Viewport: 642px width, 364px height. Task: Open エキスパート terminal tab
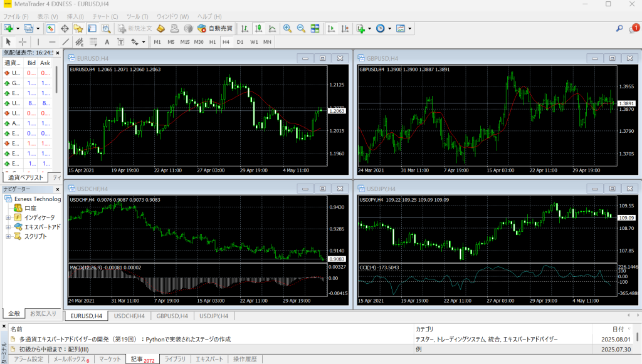209,359
